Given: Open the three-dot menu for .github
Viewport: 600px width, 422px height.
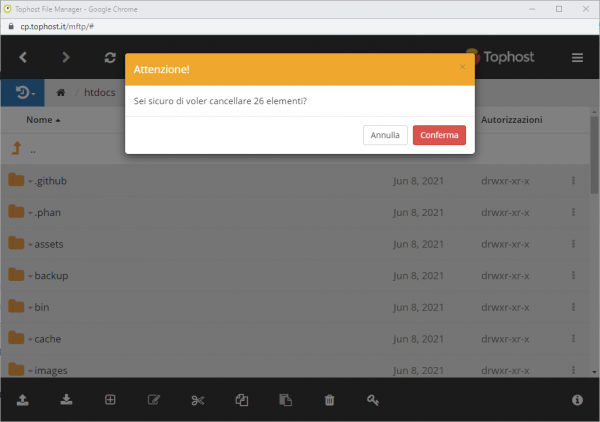Looking at the screenshot, I should pyautogui.click(x=573, y=181).
